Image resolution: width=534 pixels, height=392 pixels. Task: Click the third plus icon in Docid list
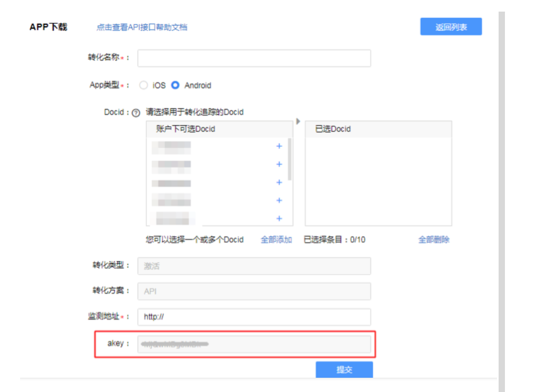point(279,183)
